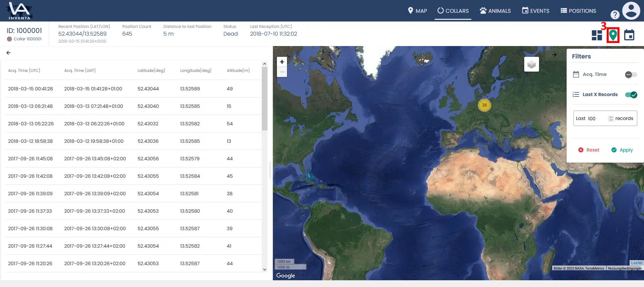Adjust the last records number stepper

(x=611, y=119)
